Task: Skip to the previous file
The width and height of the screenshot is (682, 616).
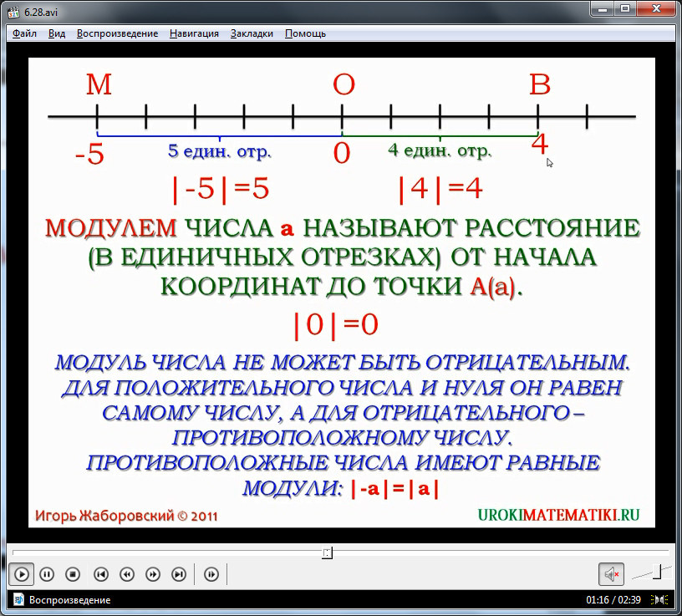Action: 101,574
